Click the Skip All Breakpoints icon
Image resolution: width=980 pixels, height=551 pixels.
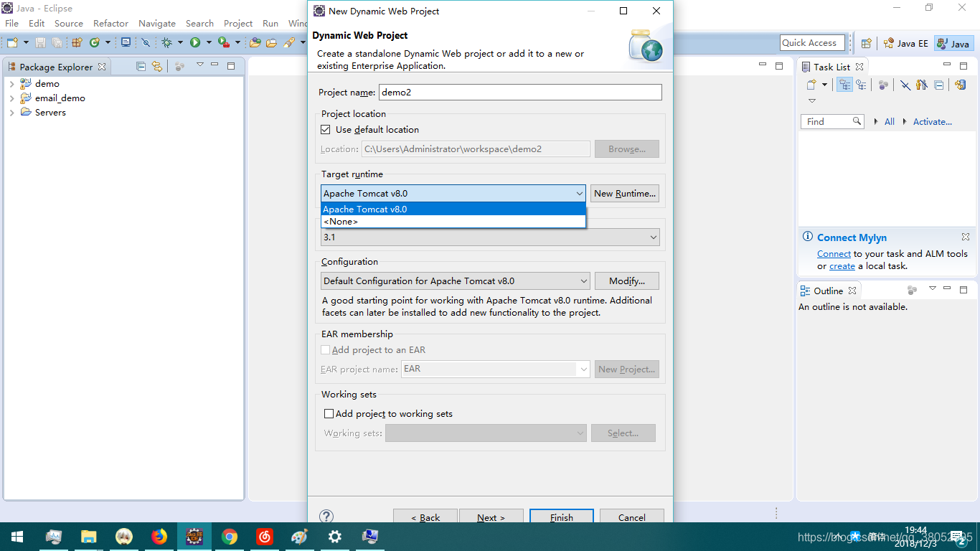[146, 43]
